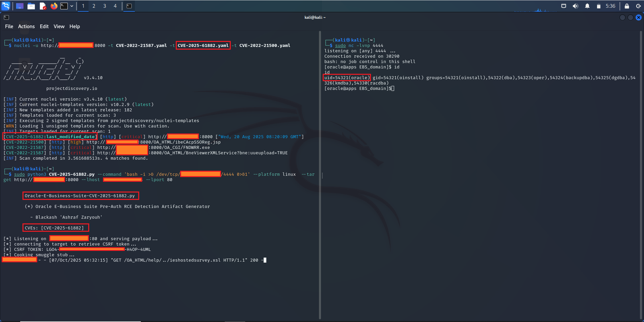Click 'CVE-2025-61882.yaml' in the nuclei command

click(203, 45)
